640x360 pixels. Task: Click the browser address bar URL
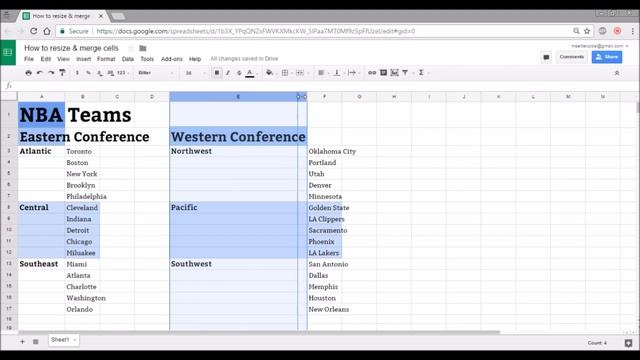point(256,31)
